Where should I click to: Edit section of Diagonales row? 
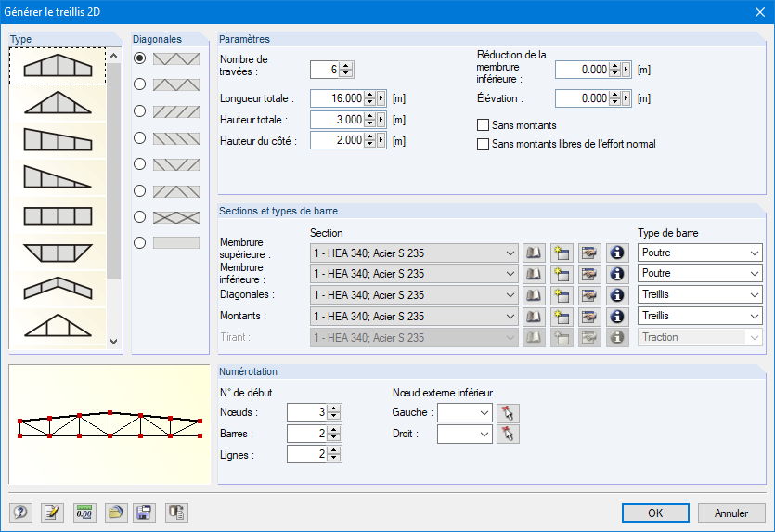click(x=589, y=295)
